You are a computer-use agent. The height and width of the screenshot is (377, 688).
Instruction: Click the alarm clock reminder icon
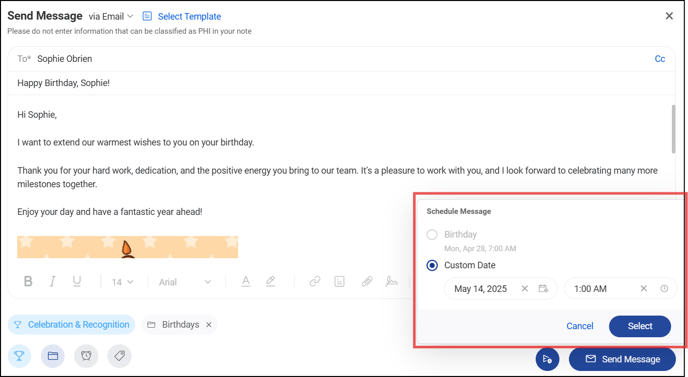[x=86, y=356]
